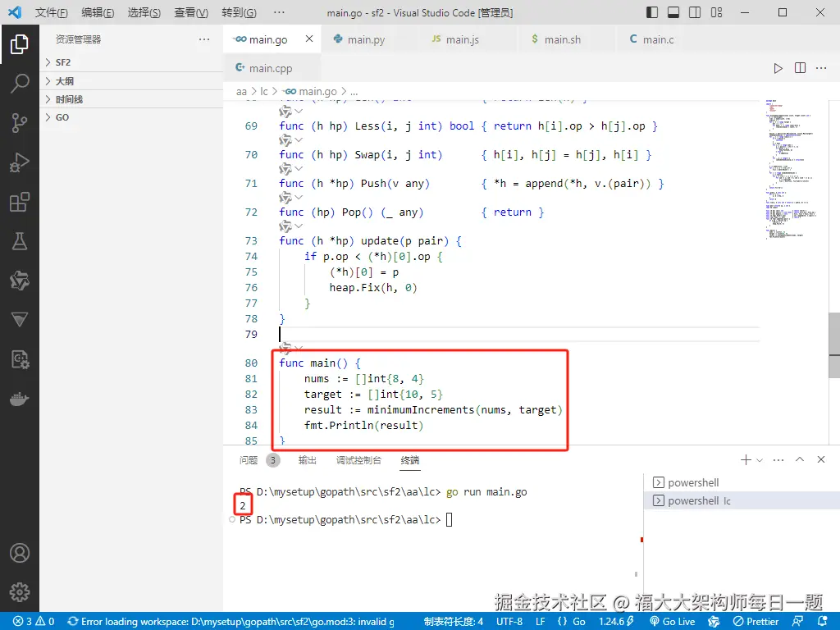Switch to main.py tab

tap(366, 39)
